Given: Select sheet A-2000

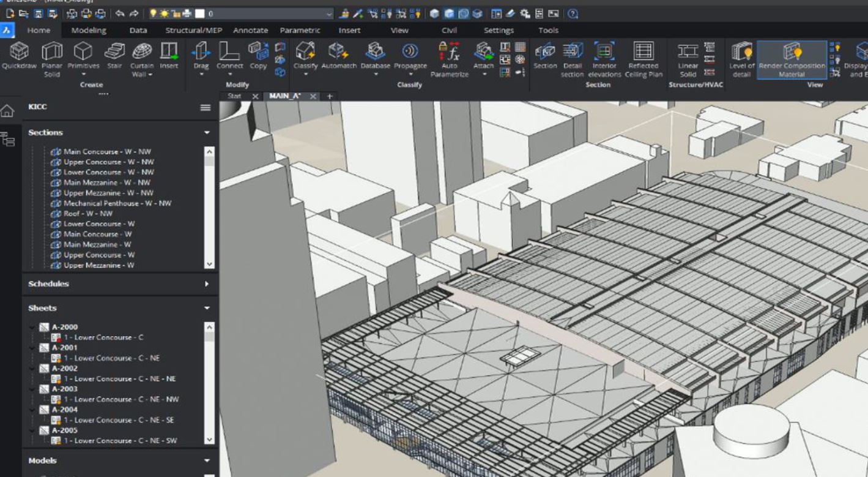Looking at the screenshot, I should [x=64, y=327].
